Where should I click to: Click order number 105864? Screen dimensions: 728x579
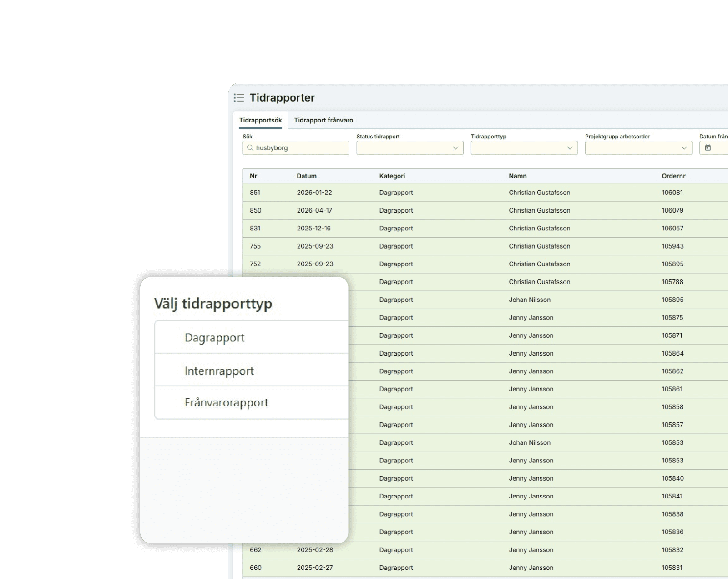(672, 353)
